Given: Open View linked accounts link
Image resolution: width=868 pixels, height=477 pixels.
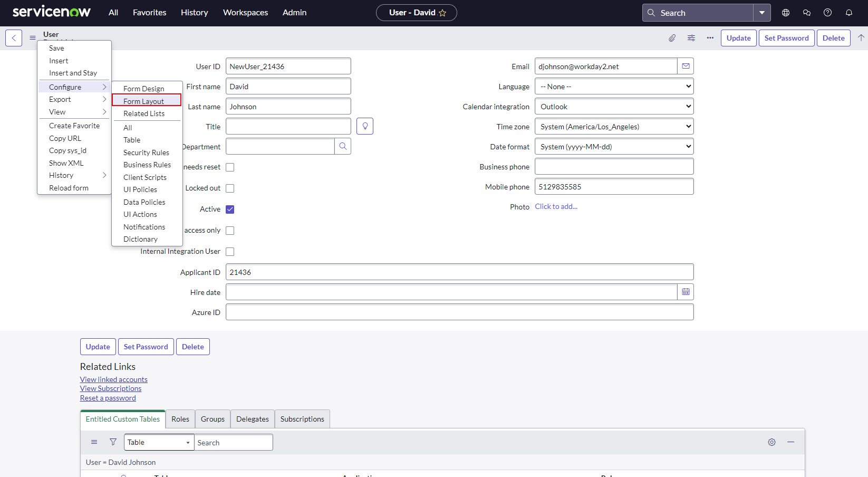Looking at the screenshot, I should click(114, 379).
